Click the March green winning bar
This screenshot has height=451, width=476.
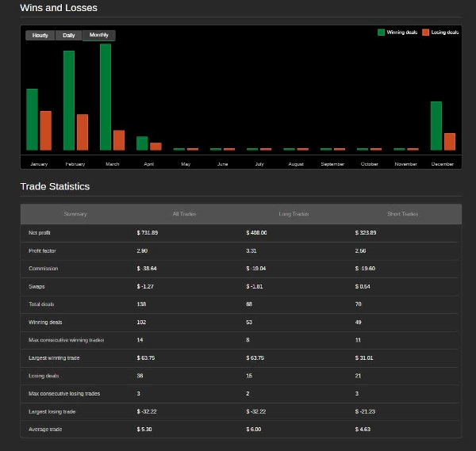pyautogui.click(x=106, y=97)
